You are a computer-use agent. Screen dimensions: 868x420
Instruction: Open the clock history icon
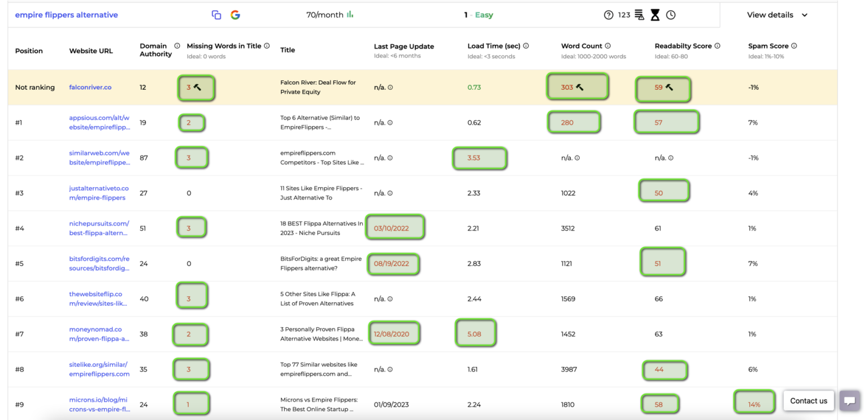click(671, 14)
